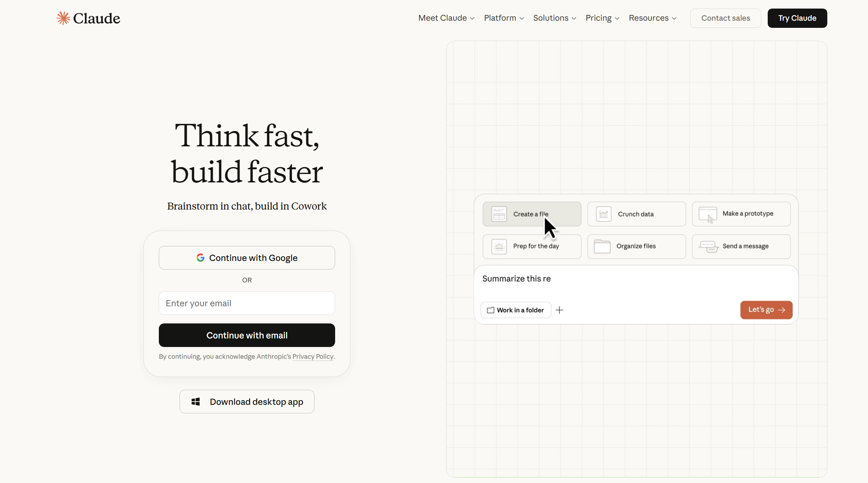Open the Privacy Policy link
This screenshot has height=483, width=868.
click(x=313, y=356)
